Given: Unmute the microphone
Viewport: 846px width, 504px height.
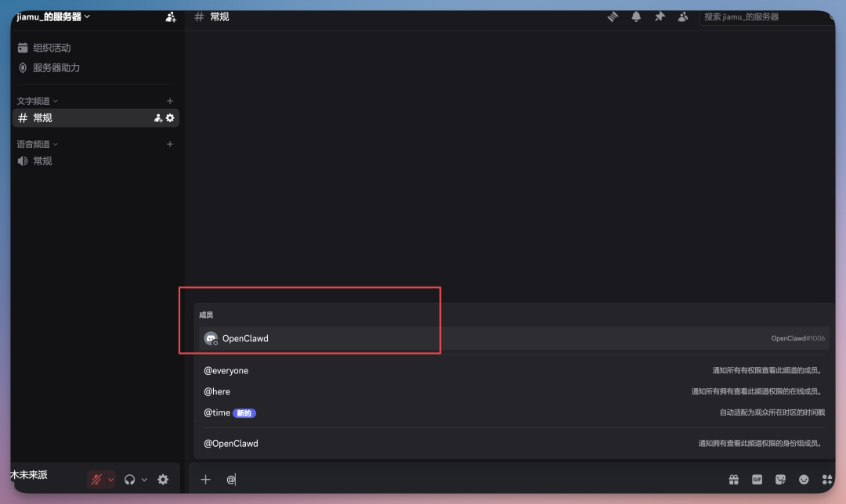Looking at the screenshot, I should pyautogui.click(x=96, y=480).
